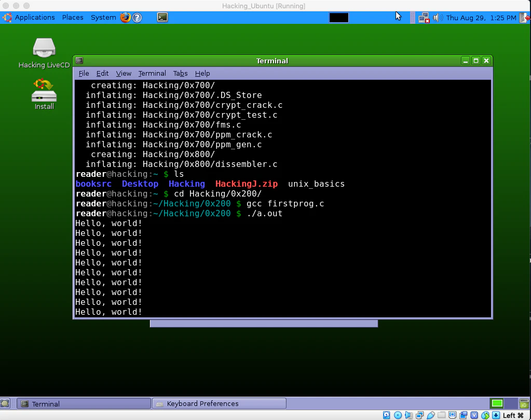Click the red HackingJ.zip filename
The height and width of the screenshot is (420, 531).
click(247, 184)
